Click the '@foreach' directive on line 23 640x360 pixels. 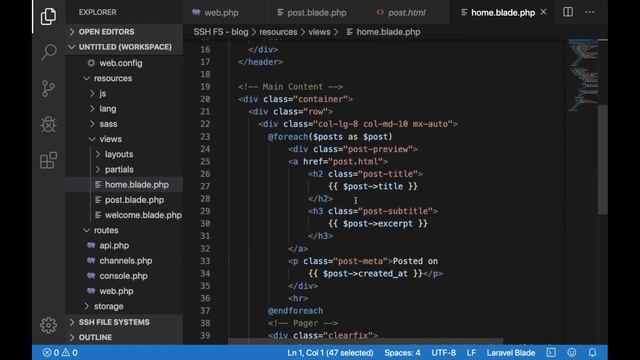pyautogui.click(x=288, y=136)
